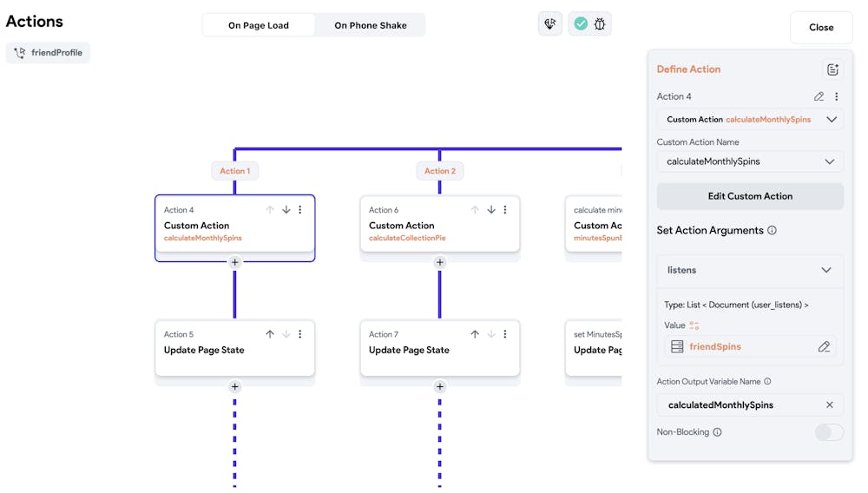Click the add note icon beside Define Action

coord(832,69)
